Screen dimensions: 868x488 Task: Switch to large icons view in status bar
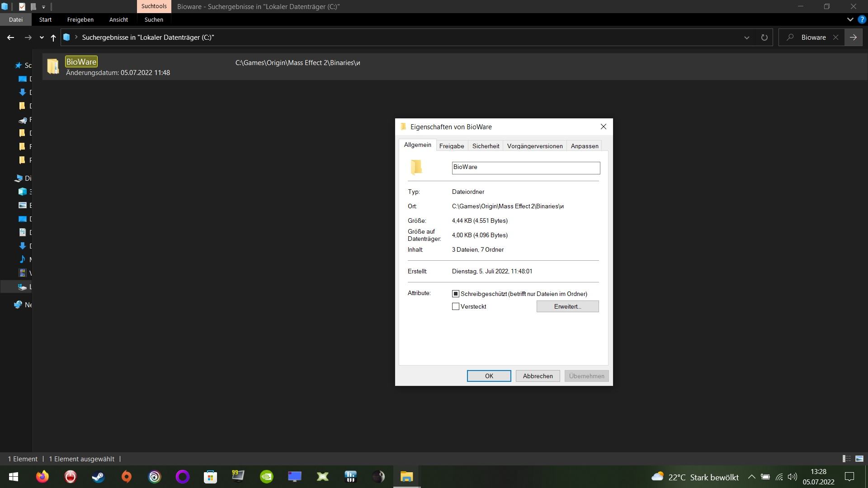(859, 459)
